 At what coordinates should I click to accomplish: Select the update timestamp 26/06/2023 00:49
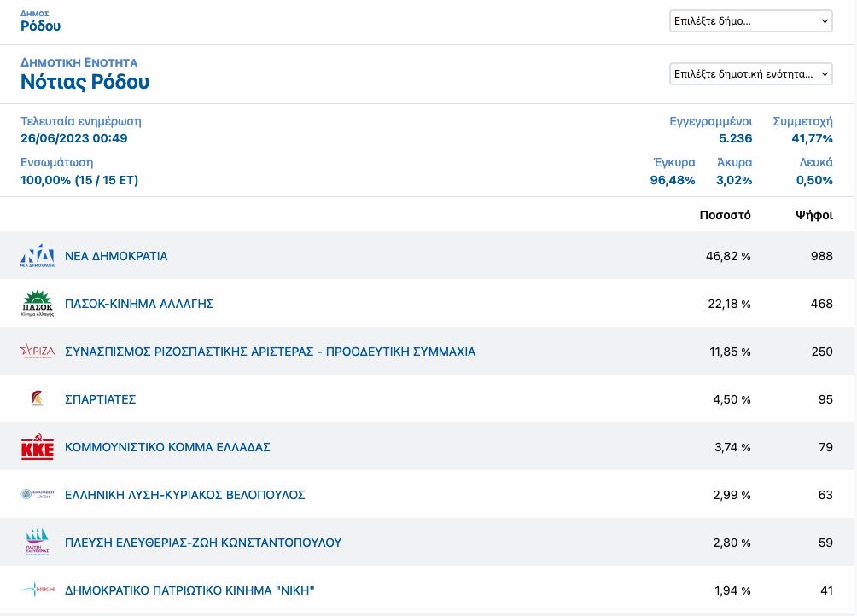pos(74,138)
